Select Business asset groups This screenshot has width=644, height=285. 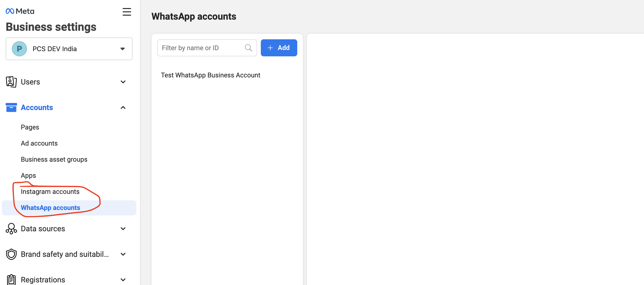point(54,159)
